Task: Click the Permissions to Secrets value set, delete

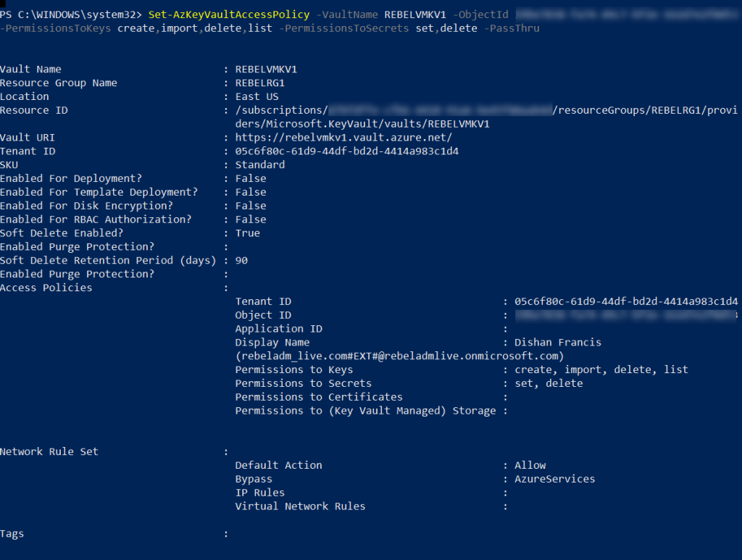Action: click(x=549, y=383)
